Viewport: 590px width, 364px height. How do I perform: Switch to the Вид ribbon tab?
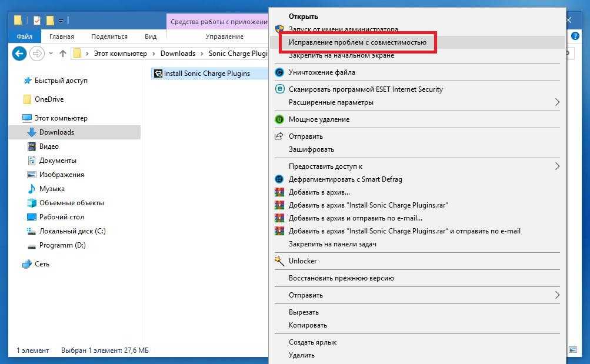pyautogui.click(x=151, y=36)
